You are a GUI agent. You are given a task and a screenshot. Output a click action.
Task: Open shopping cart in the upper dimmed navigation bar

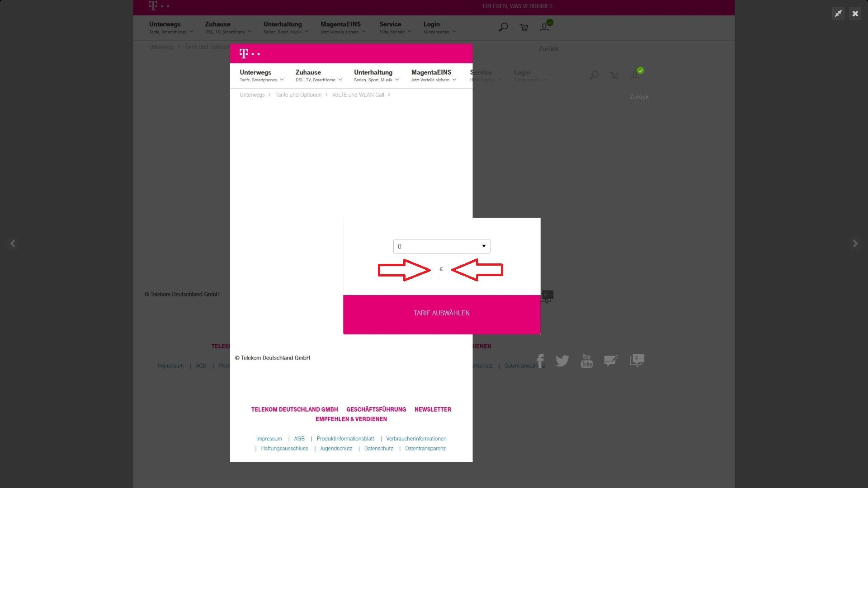(524, 28)
